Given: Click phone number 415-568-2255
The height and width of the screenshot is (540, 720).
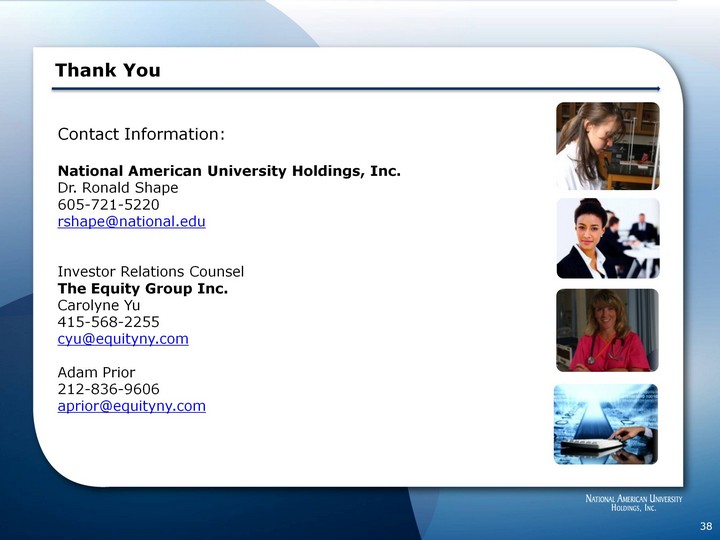Looking at the screenshot, I should (x=108, y=322).
